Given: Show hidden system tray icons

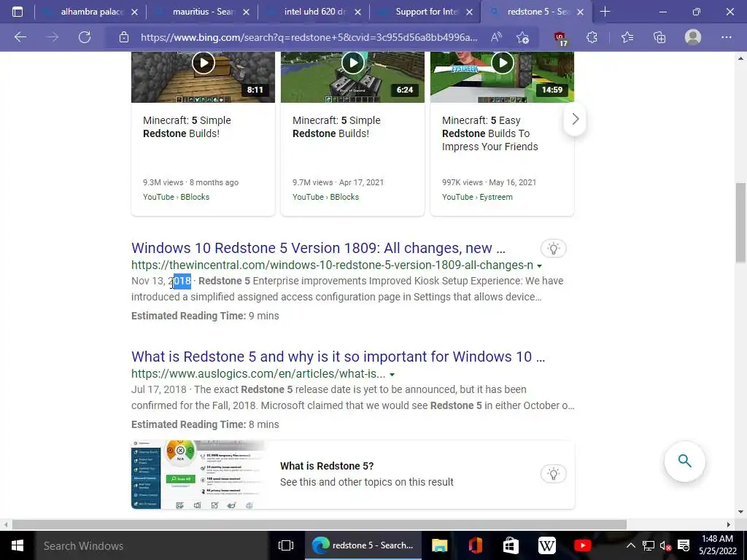Looking at the screenshot, I should point(630,545).
